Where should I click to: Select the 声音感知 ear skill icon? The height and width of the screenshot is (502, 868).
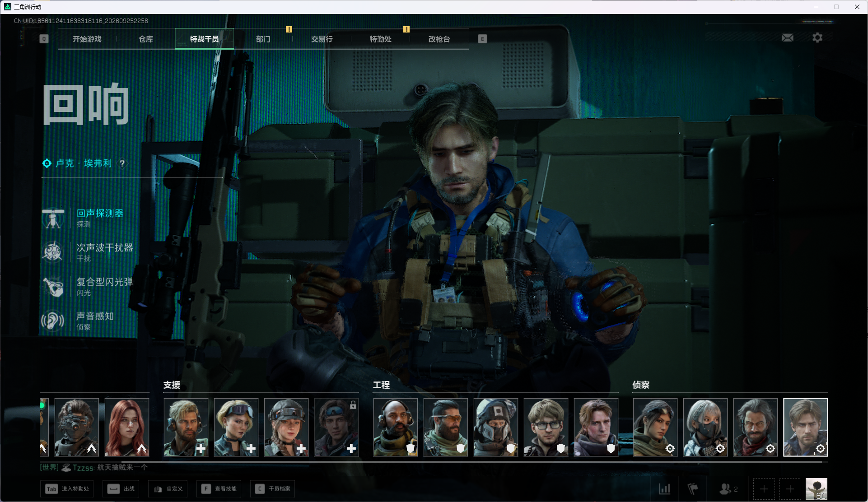53,321
